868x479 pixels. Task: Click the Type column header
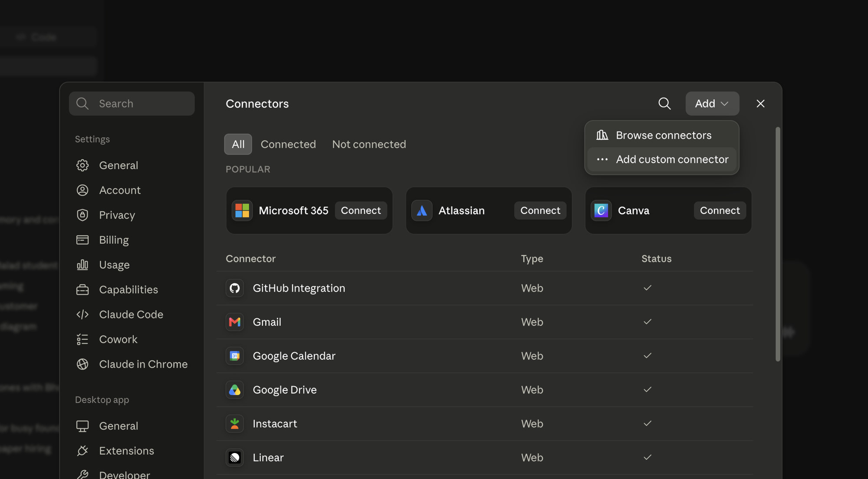pyautogui.click(x=532, y=259)
